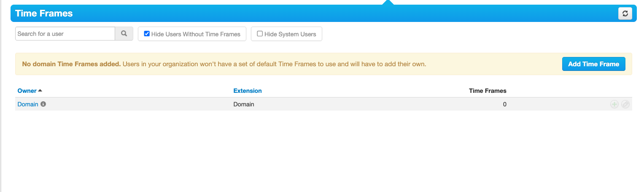Enable Hide System Users checkbox
The image size is (644, 192).
tap(260, 34)
